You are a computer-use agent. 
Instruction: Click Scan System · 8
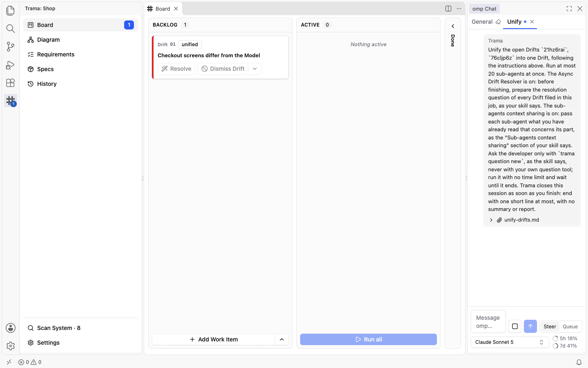click(80, 328)
